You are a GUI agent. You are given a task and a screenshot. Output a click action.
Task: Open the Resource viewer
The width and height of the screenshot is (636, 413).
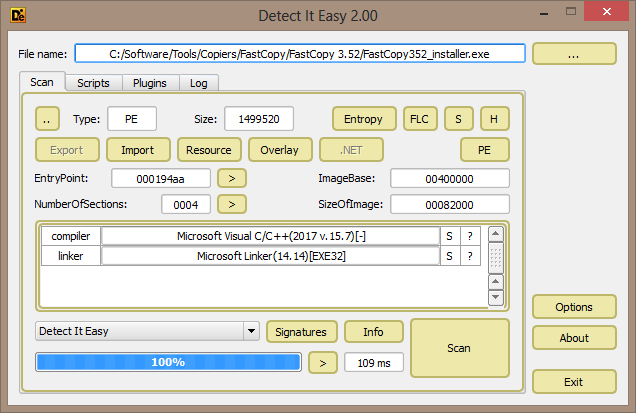[209, 150]
